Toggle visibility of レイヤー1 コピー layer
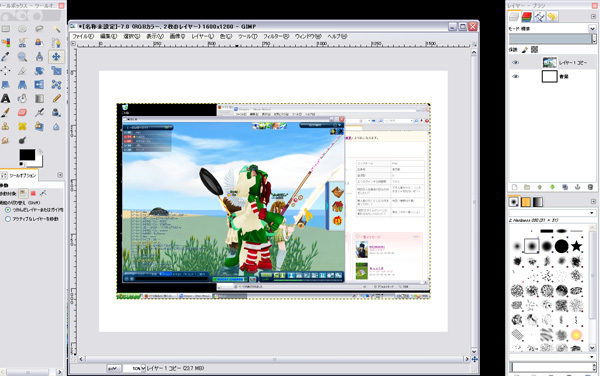This screenshot has height=376, width=600. pyautogui.click(x=515, y=62)
